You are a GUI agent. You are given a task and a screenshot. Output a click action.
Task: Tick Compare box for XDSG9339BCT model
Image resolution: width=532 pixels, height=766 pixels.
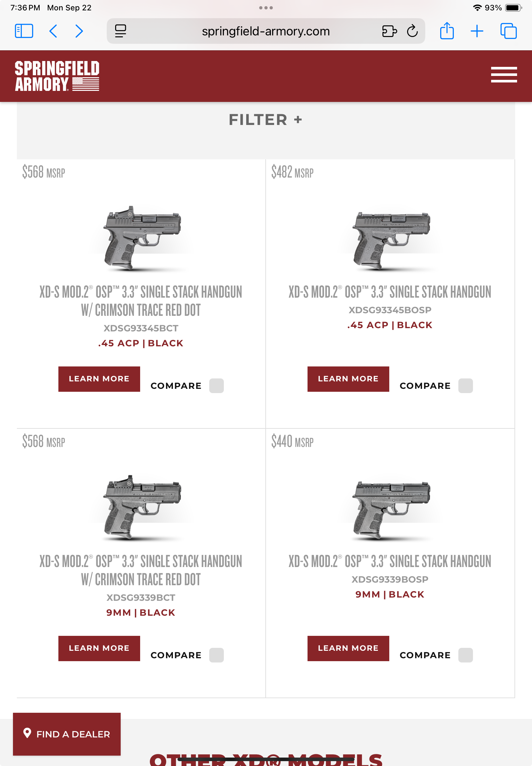click(216, 655)
